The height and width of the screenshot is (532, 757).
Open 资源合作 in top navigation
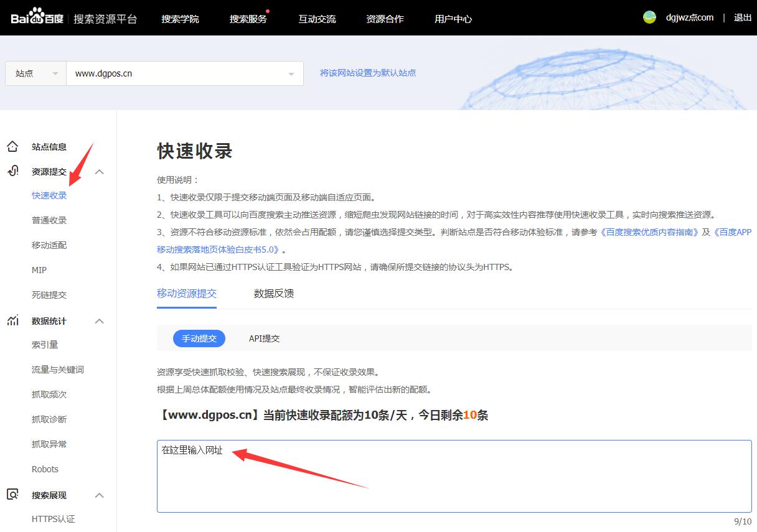[x=385, y=19]
